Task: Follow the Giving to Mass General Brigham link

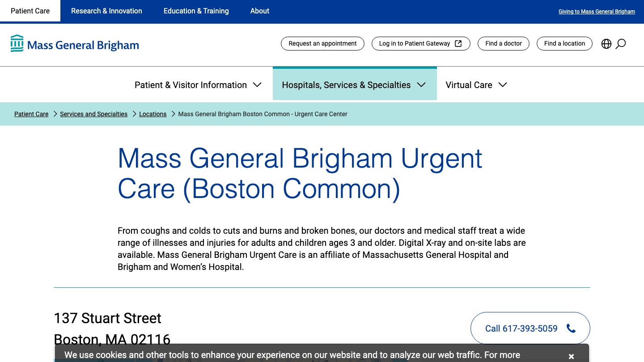Action: tap(597, 11)
